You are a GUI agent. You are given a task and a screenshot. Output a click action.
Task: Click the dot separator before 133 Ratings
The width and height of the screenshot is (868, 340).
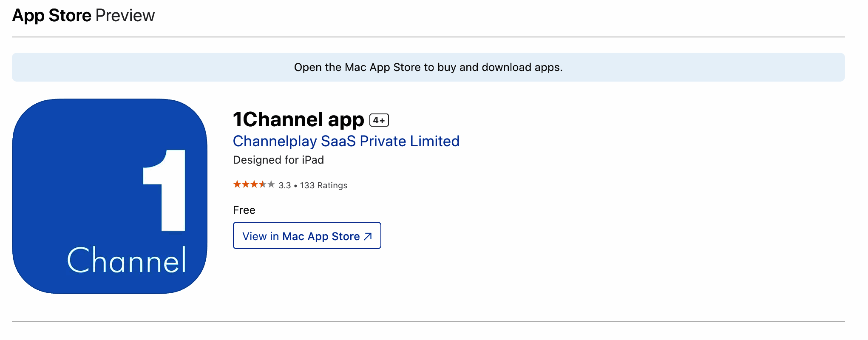295,186
